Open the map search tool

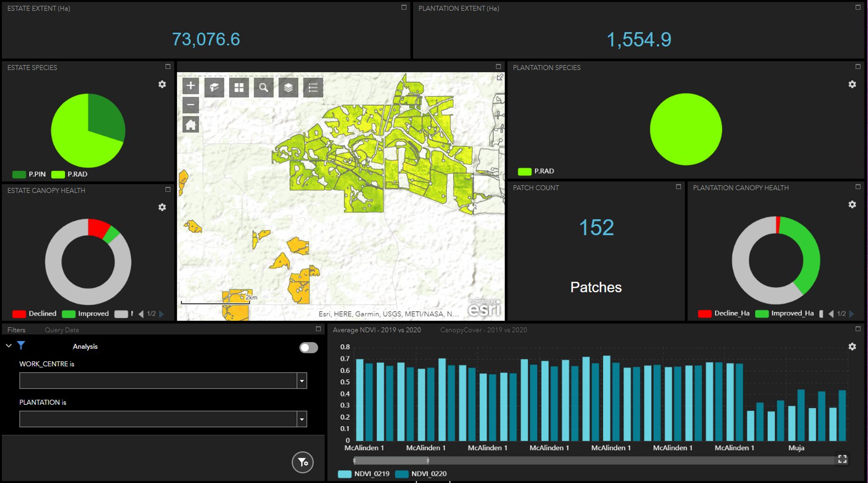[x=264, y=87]
